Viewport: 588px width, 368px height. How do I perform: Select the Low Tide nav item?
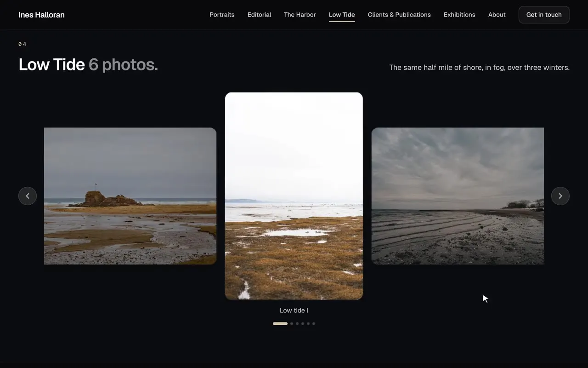coord(342,15)
